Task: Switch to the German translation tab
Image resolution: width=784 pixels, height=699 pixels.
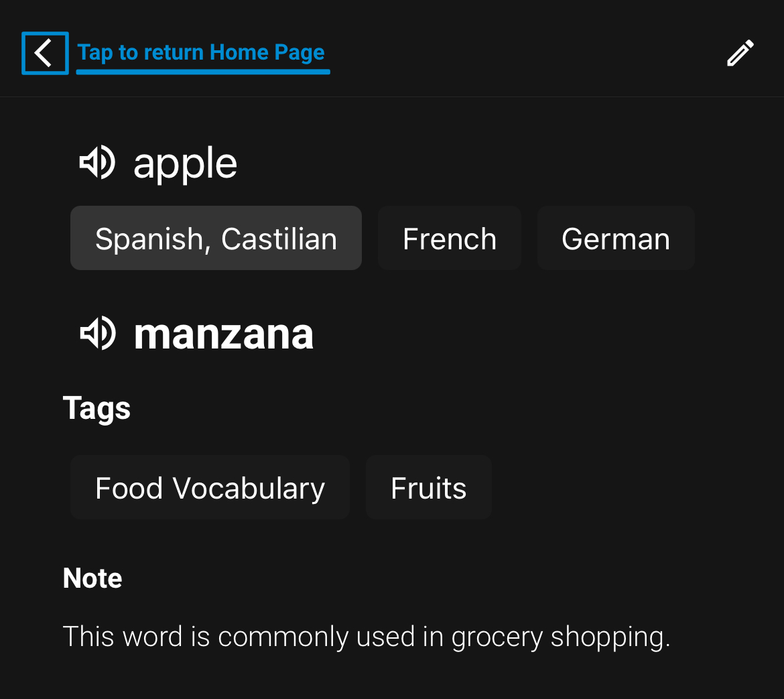Action: coord(615,239)
